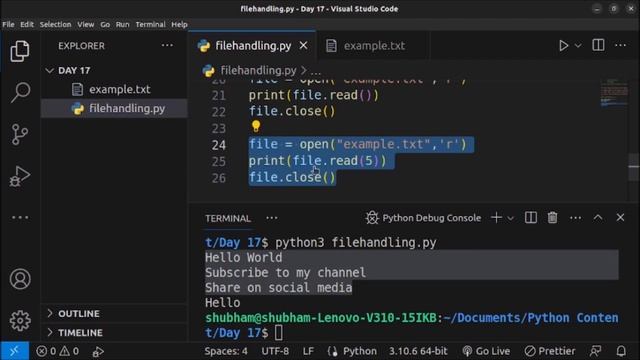Screen dimensions: 640x360
Task: Click the breadcrumb ellipsis after filehandling.py
Action: point(316,71)
